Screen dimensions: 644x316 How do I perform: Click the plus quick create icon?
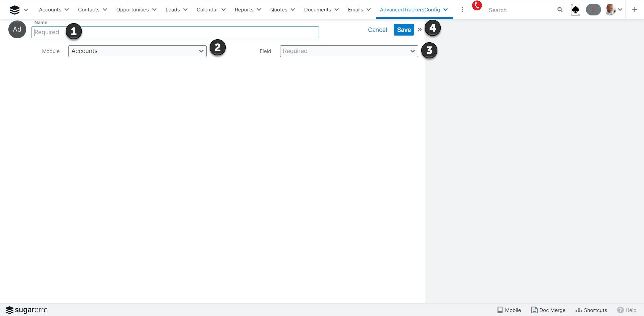coord(635,10)
